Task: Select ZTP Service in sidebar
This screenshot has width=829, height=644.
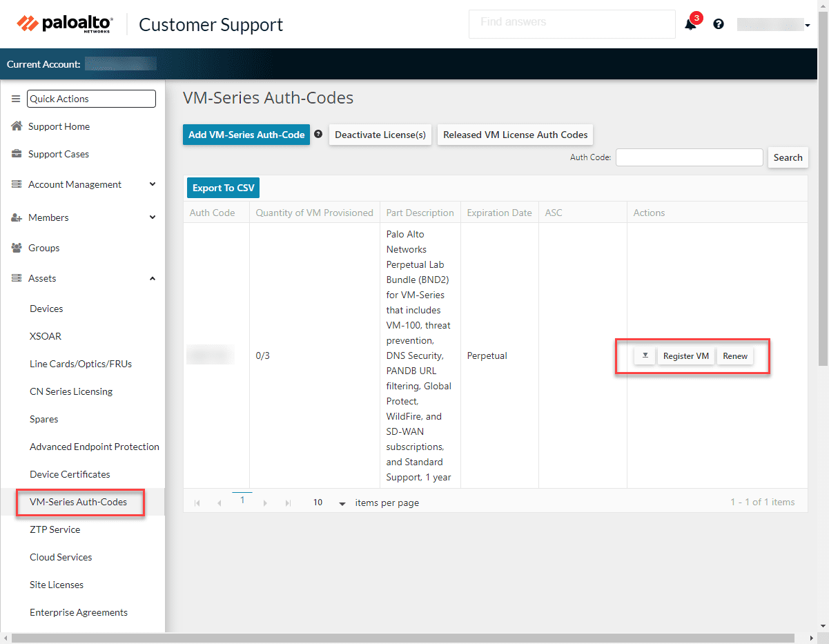Action: coord(55,529)
